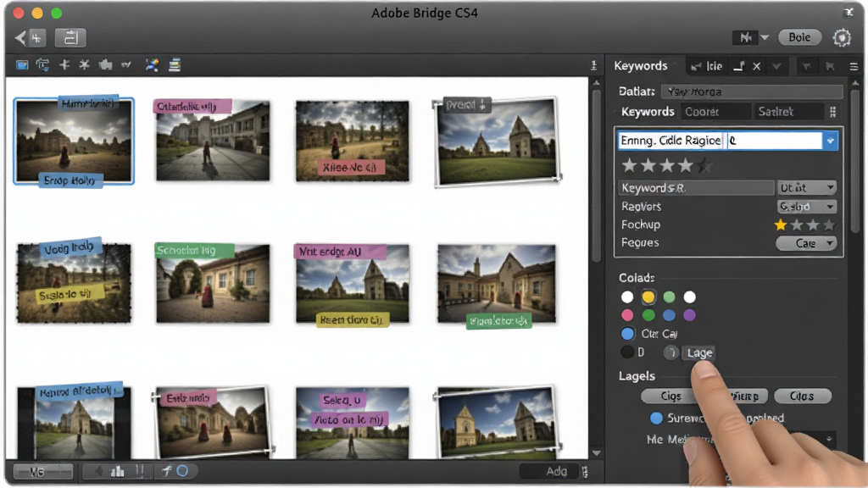Click the colorful pin icon in toolbar
868x488 pixels.
tap(152, 65)
